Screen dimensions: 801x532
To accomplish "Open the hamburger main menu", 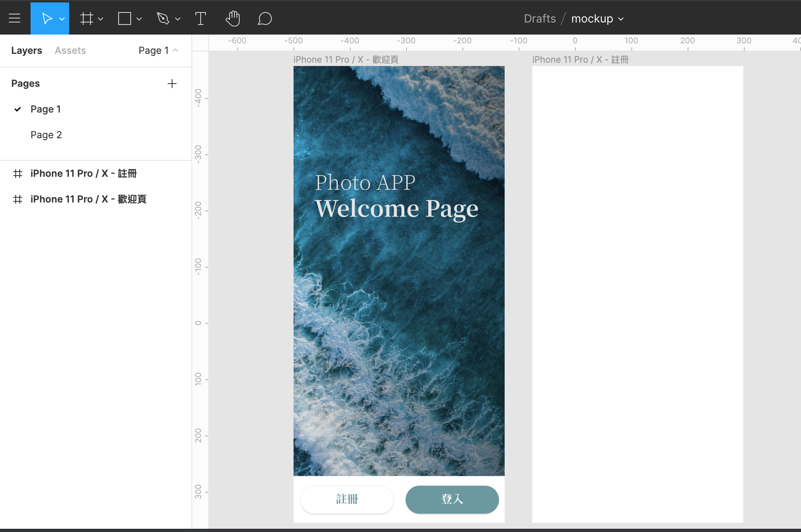I will click(14, 18).
